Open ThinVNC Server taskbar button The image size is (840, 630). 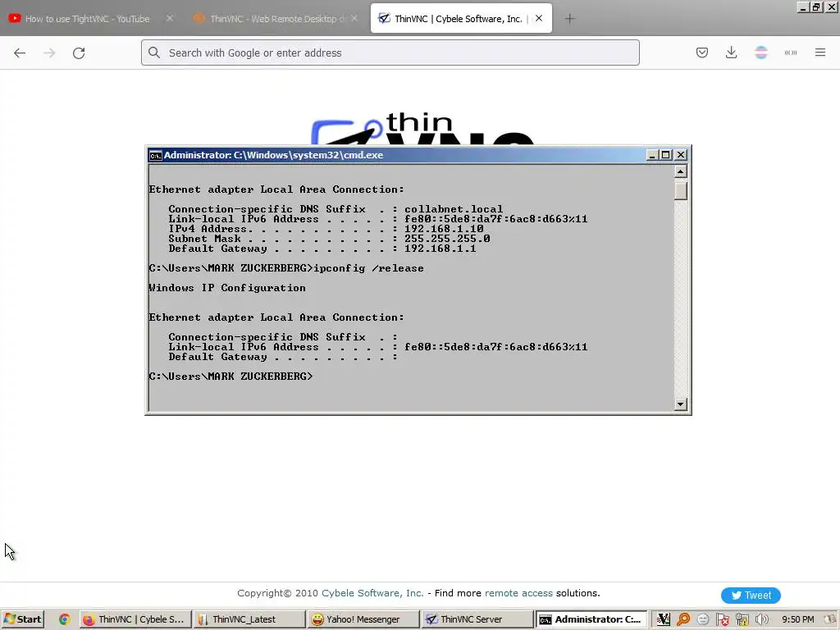[477, 619]
